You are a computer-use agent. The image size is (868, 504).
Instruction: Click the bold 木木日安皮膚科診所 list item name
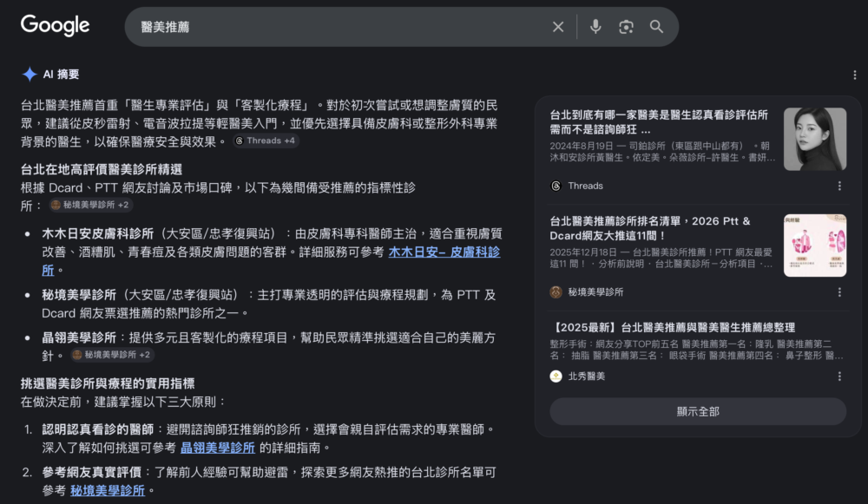pos(97,233)
